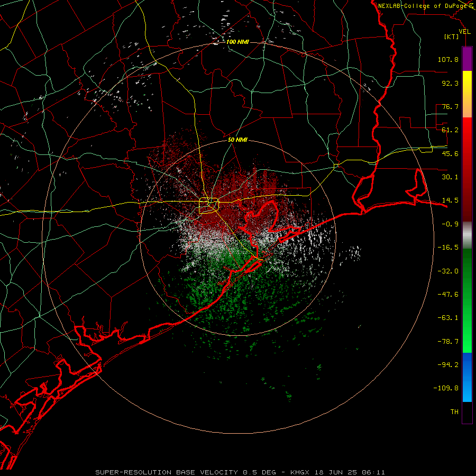Select the -47.6 scale value

(448, 295)
